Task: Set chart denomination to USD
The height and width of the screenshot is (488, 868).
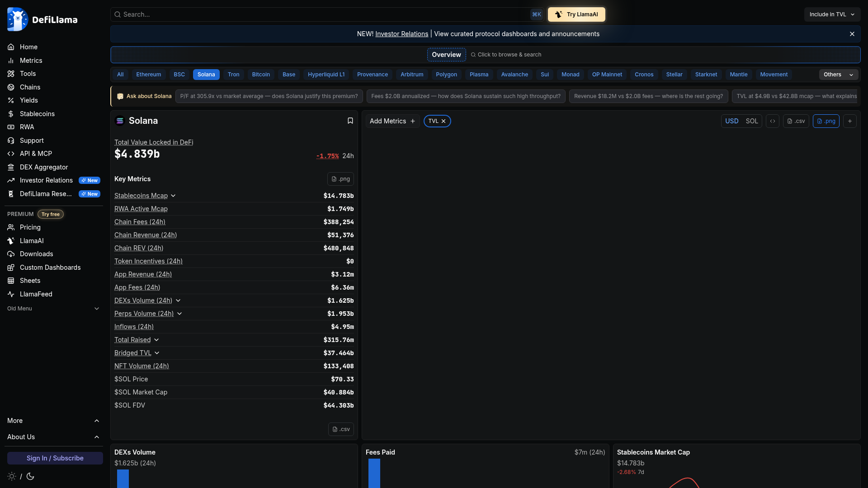Action: [731, 121]
